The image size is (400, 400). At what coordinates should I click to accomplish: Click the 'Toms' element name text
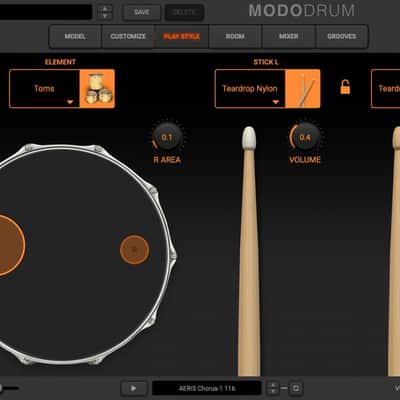tap(44, 88)
